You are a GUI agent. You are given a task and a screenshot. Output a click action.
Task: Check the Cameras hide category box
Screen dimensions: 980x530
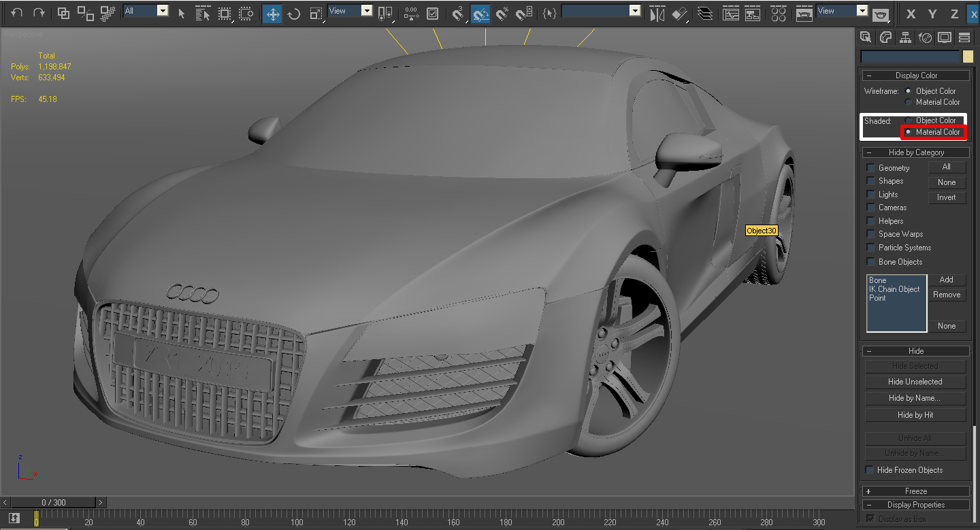click(870, 208)
